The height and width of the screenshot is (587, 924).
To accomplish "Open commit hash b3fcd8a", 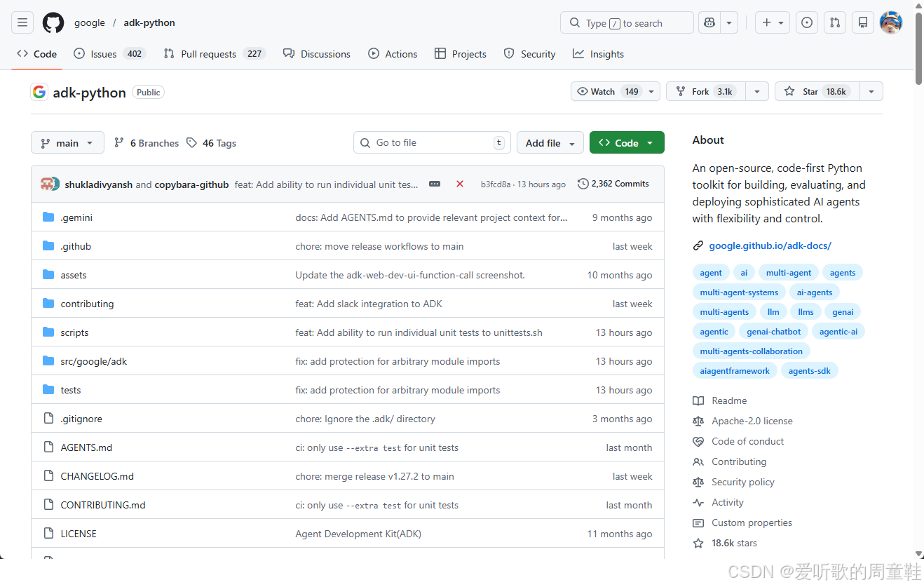I will pyautogui.click(x=496, y=184).
